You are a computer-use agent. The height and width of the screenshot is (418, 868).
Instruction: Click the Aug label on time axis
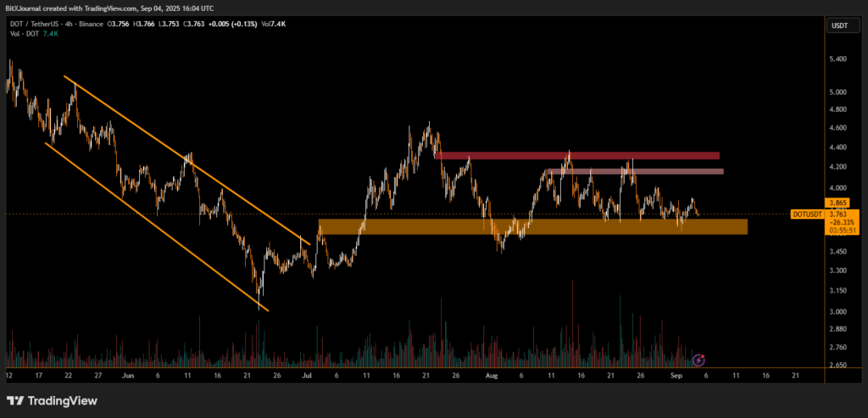pyautogui.click(x=493, y=374)
